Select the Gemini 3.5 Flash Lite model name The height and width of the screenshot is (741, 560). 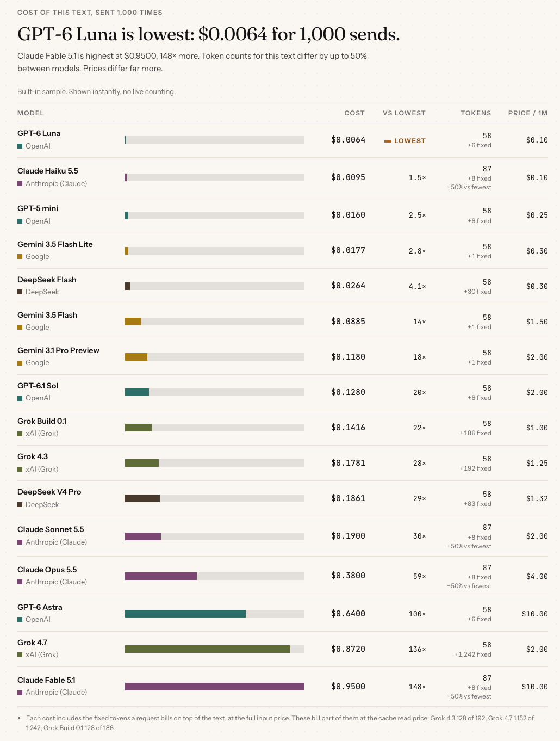[55, 244]
